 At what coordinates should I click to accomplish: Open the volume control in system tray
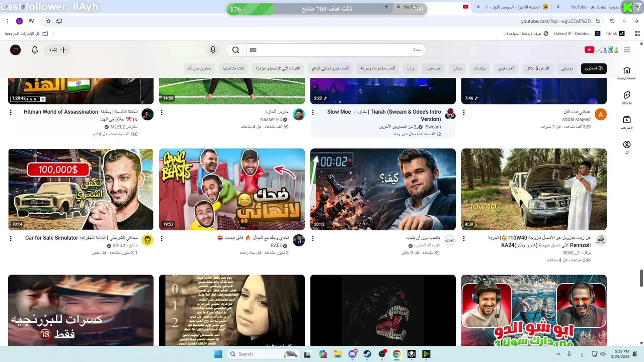pyautogui.click(x=603, y=354)
